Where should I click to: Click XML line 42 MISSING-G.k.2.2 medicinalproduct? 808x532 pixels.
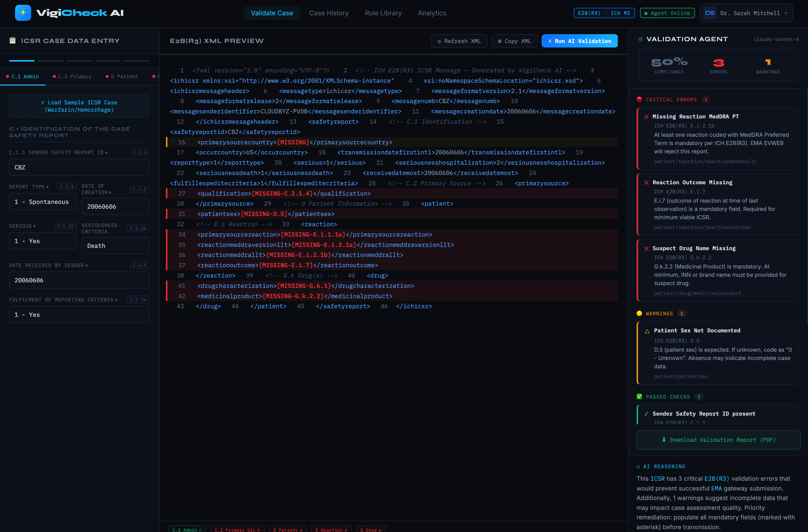point(392,296)
